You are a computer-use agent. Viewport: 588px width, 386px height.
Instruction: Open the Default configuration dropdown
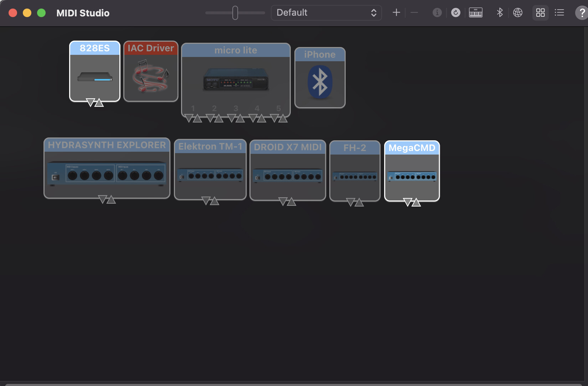click(326, 13)
